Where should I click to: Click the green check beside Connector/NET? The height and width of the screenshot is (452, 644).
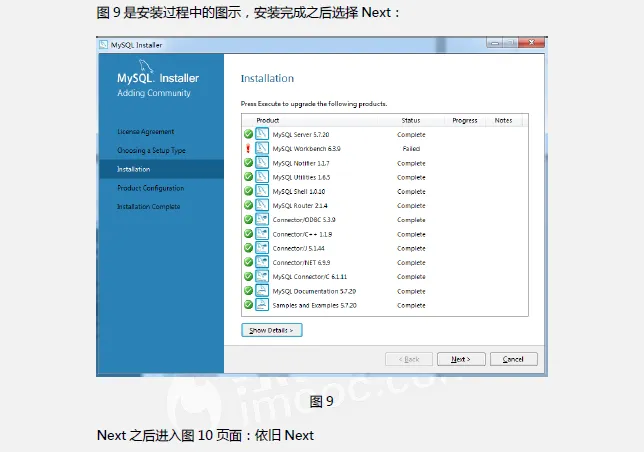click(248, 262)
